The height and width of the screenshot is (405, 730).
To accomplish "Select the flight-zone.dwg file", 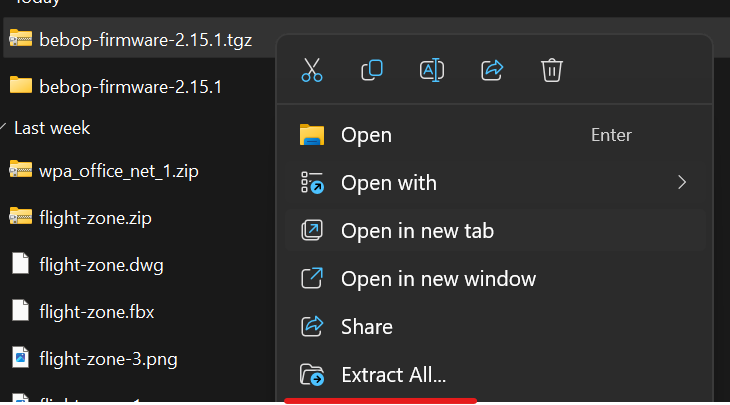I will pyautogui.click(x=101, y=265).
